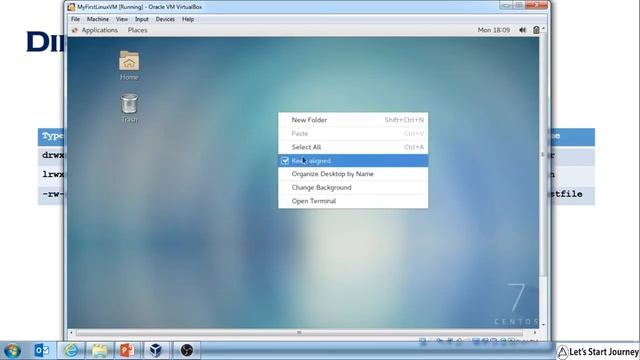Open the Home folder desktop icon
Screen dimensions: 640x360
pos(129,65)
